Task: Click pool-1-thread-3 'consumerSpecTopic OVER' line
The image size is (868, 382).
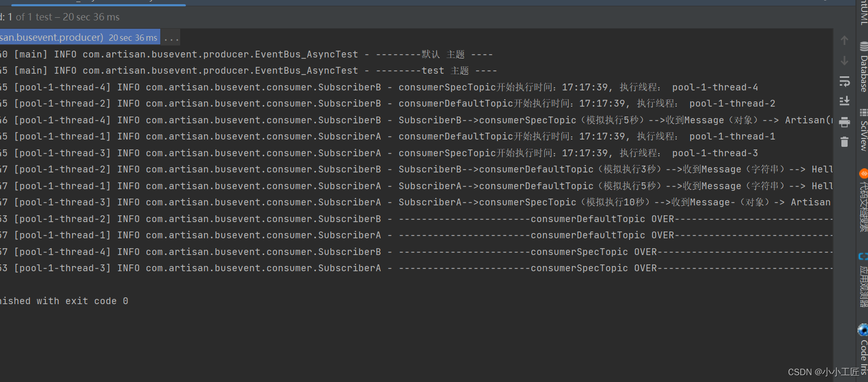Action: pyautogui.click(x=416, y=268)
